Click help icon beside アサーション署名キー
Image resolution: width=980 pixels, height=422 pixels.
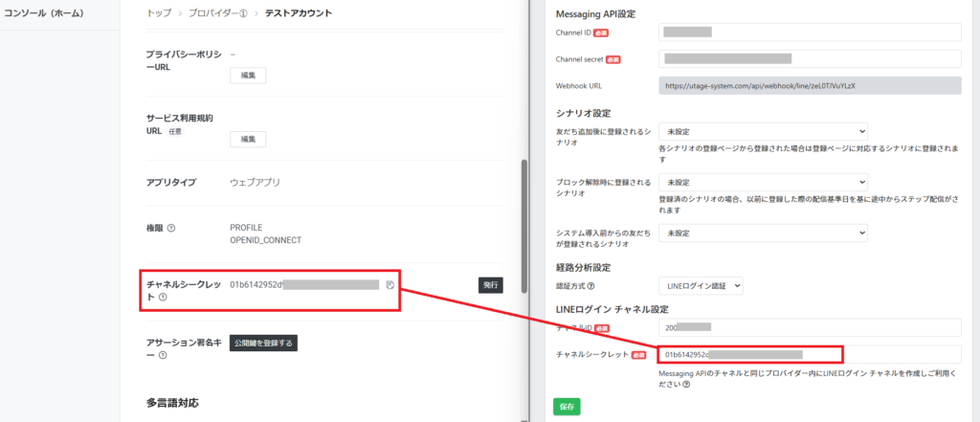coord(163,356)
